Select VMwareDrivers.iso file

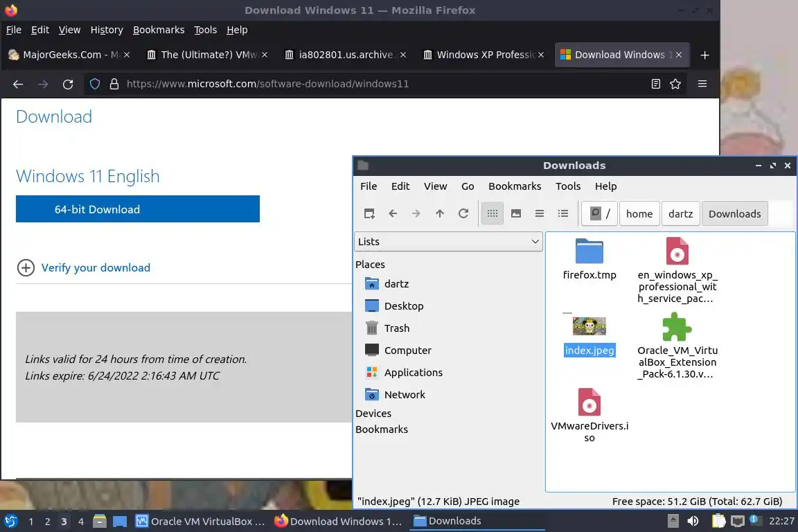pos(589,416)
